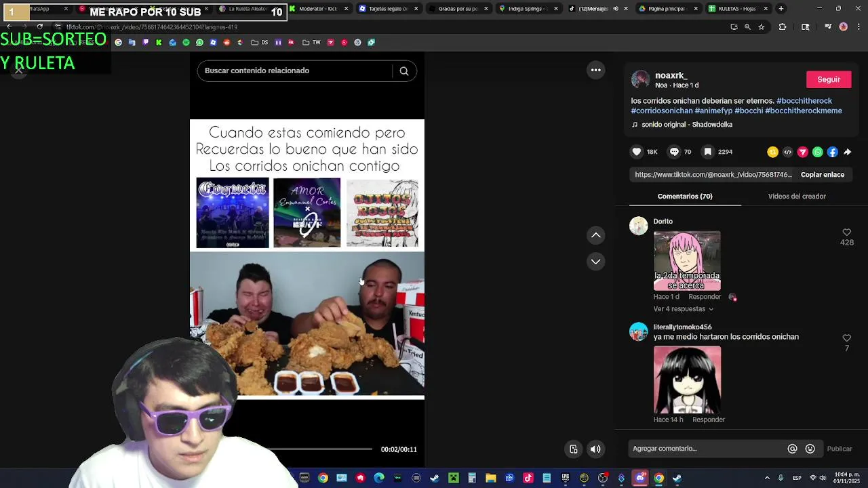868x488 pixels.
Task: Open the TW bookmarks folder
Action: coord(311,42)
